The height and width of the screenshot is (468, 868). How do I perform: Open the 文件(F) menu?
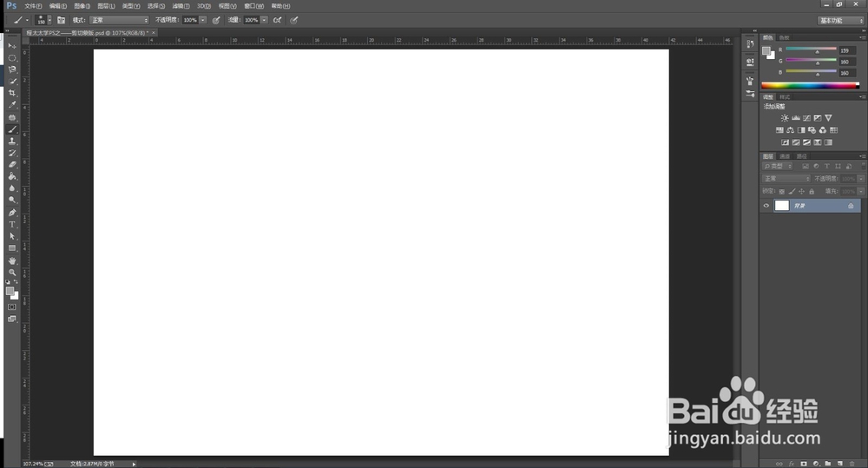point(33,6)
